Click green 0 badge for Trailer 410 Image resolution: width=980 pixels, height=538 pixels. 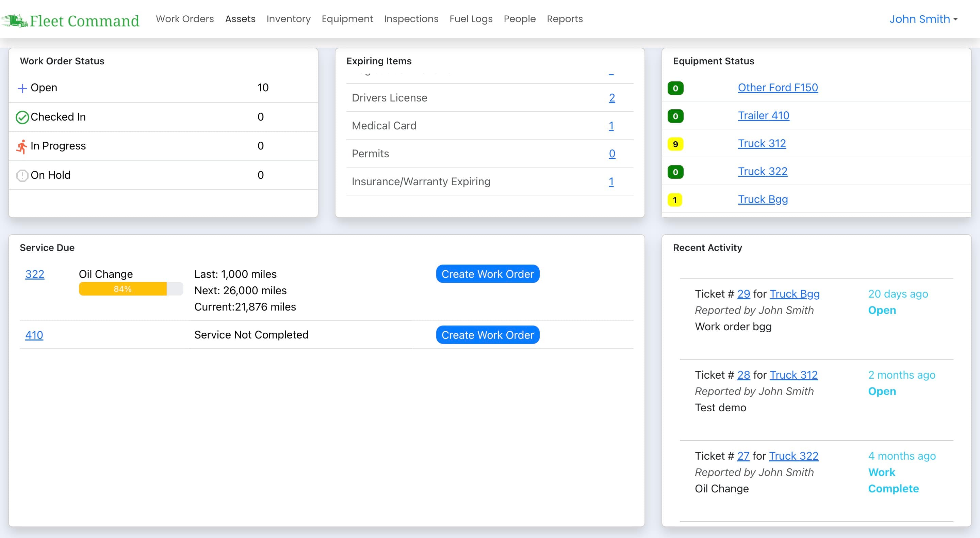675,116
